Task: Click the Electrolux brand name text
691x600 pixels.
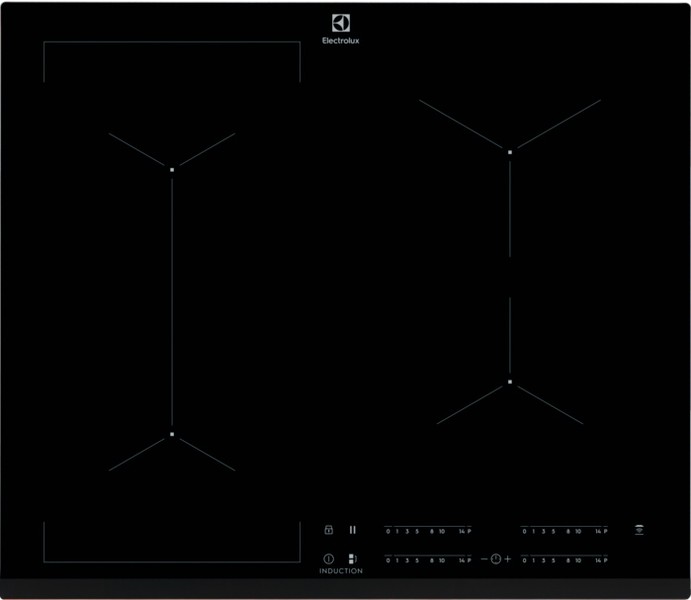Action: point(341,41)
